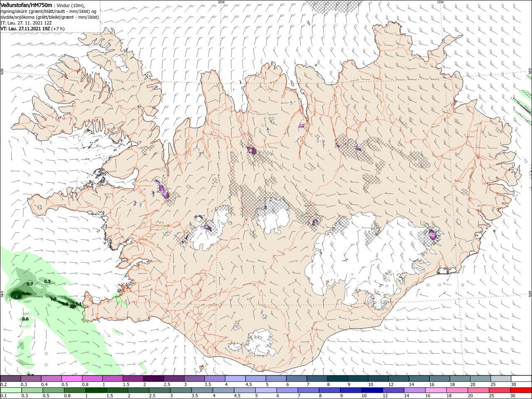The height and width of the screenshot is (399, 532).
Task: Click the 2.0 rainfall value near Reykjanes
Action: (x=73, y=306)
